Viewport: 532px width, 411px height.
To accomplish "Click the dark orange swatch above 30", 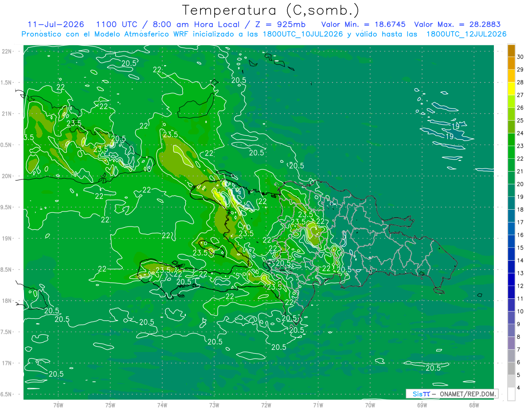I will pos(511,51).
